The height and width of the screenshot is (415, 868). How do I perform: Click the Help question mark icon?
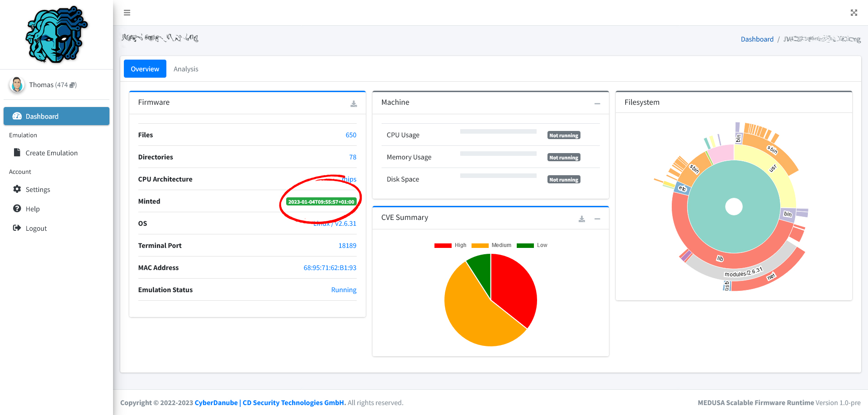pyautogui.click(x=17, y=209)
